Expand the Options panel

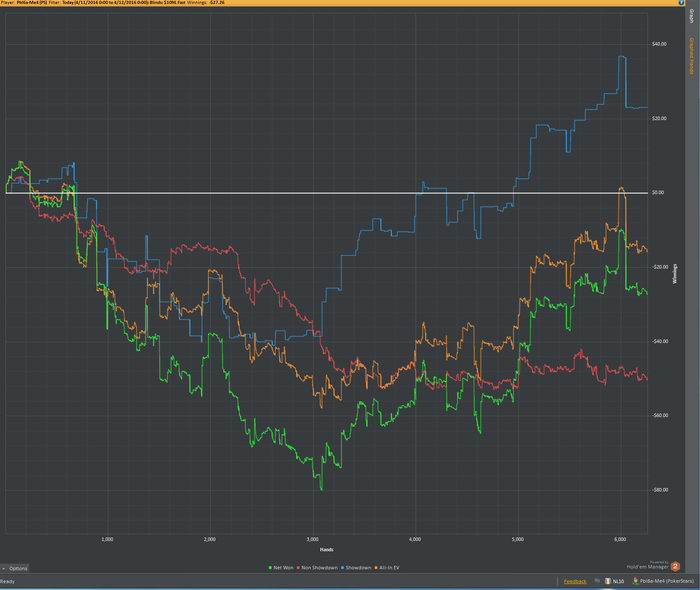click(x=15, y=568)
